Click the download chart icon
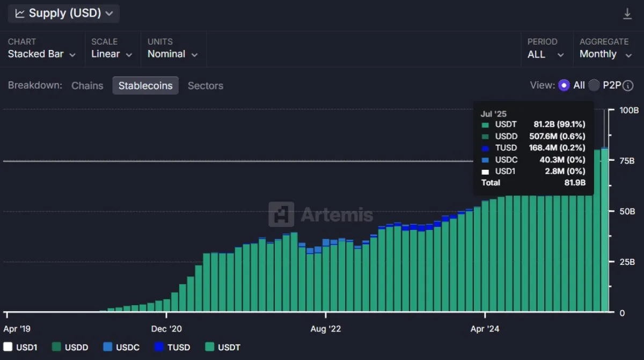Viewport: 644px width, 360px height. 627,14
